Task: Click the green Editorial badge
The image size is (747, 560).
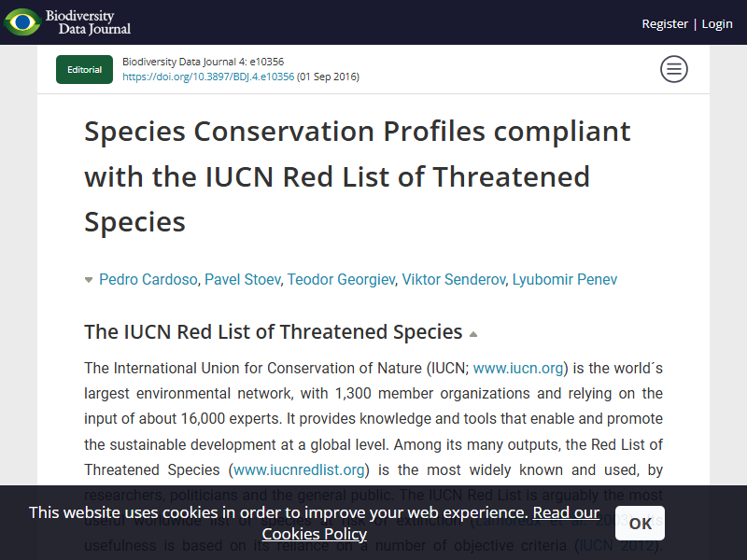Action: tap(84, 69)
